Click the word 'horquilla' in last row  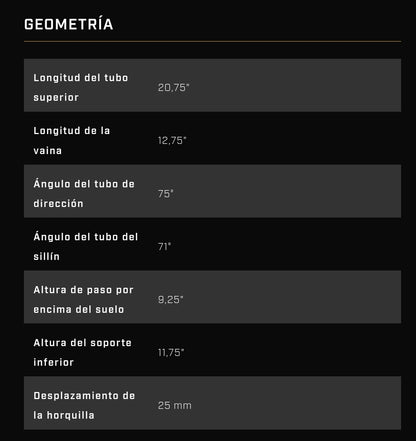70,415
